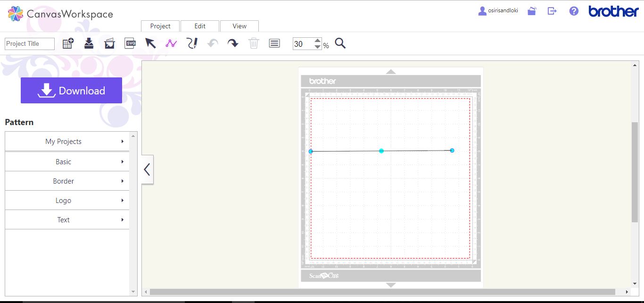Sign out of CanvasWorkspace

coord(552,10)
